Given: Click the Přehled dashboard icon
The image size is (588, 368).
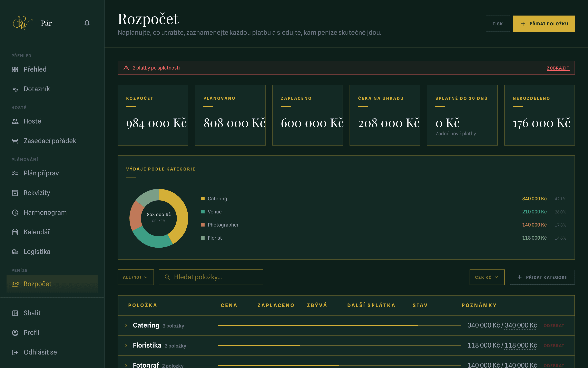Looking at the screenshot, I should (x=15, y=69).
